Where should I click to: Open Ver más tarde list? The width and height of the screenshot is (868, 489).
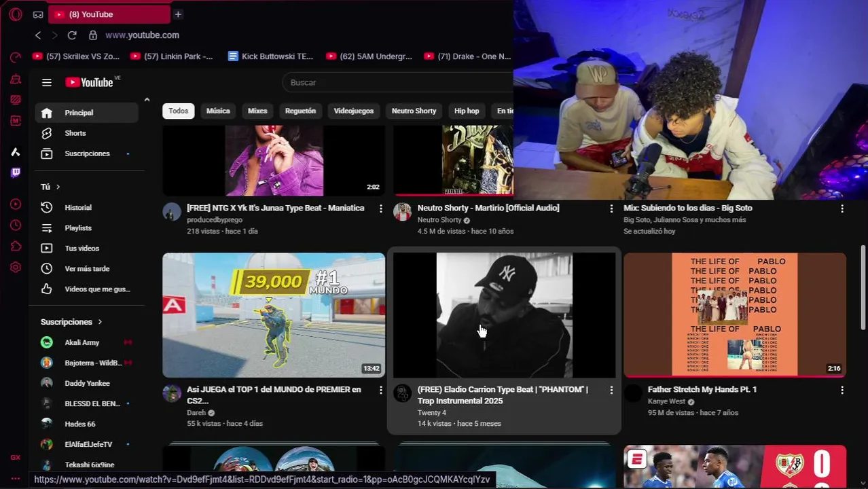coord(86,269)
